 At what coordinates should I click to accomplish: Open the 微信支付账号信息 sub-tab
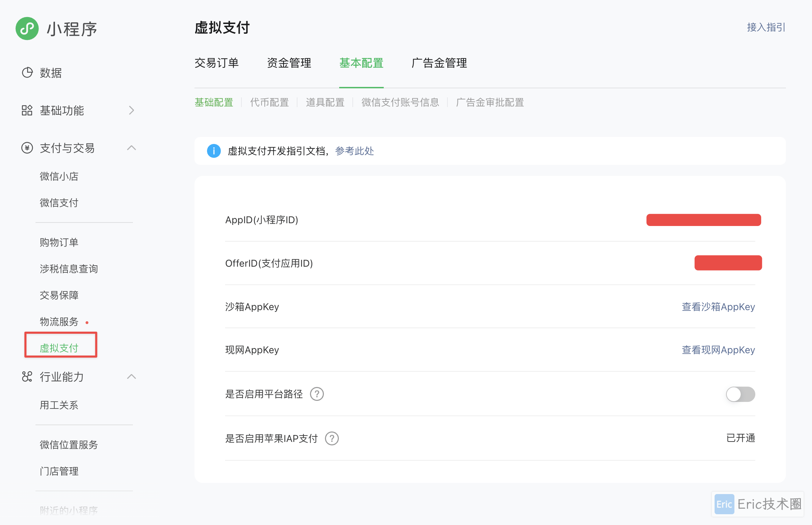(400, 102)
